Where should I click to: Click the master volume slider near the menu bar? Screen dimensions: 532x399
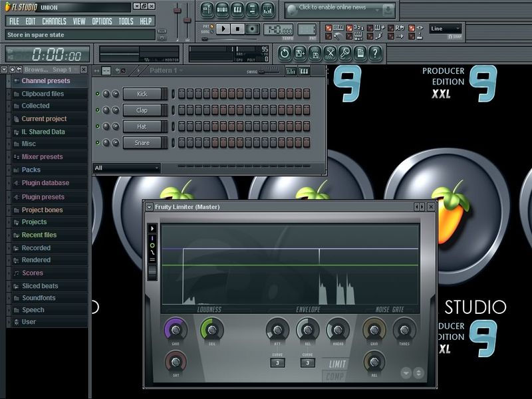click(x=177, y=21)
